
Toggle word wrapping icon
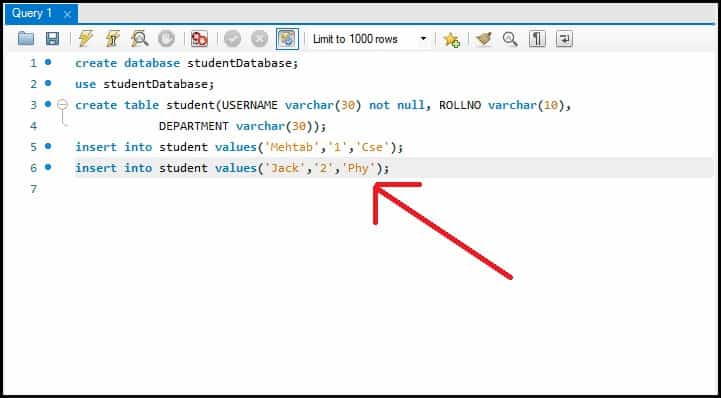(x=564, y=39)
